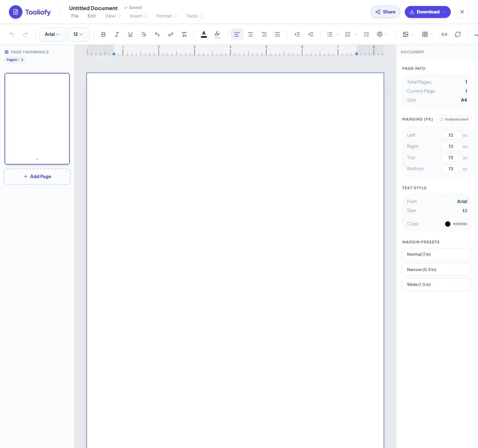This screenshot has height=448, width=478.
Task: Click the Tooliofy logo icon
Action: [x=16, y=12]
